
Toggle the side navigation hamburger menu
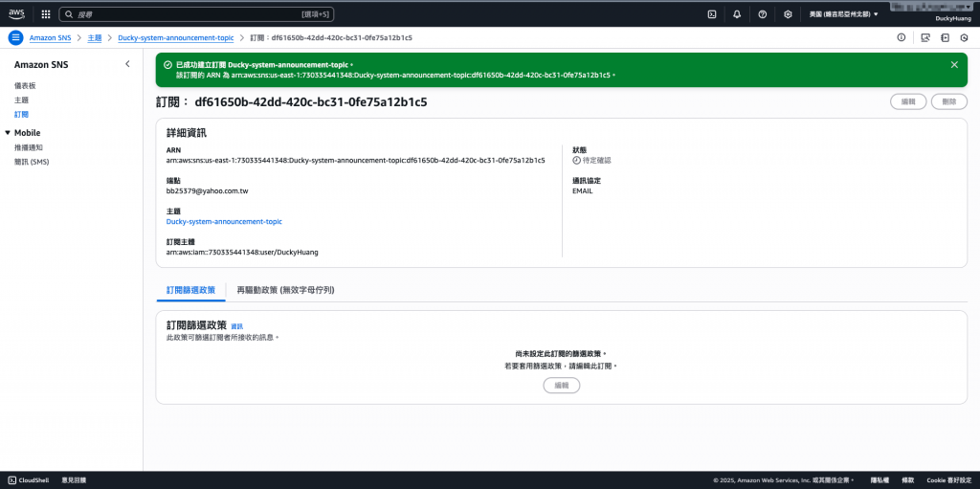tap(15, 37)
